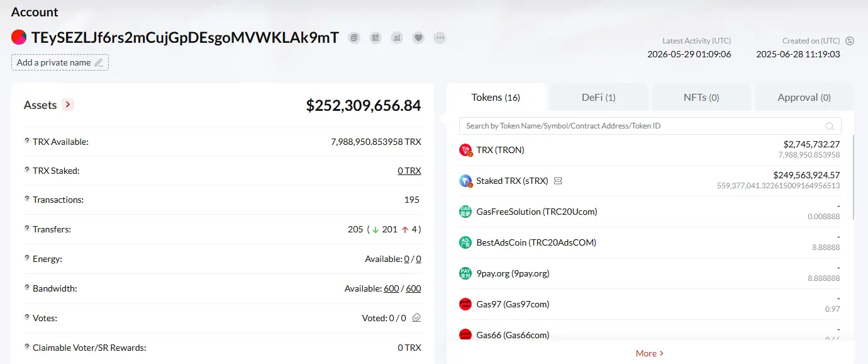Viewport: 868px width, 364px height.
Task: Click the help icon beside Transactions
Action: (x=27, y=199)
